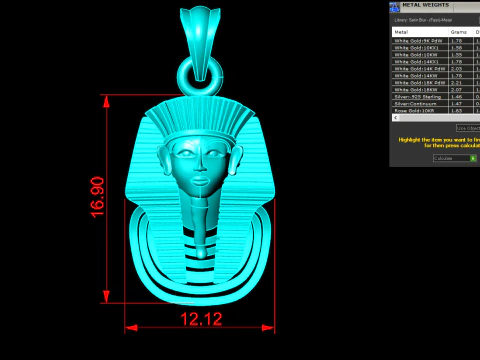480x360 pixels.
Task: Select the White Gold 10KX1 row
Action: pyautogui.click(x=436, y=48)
